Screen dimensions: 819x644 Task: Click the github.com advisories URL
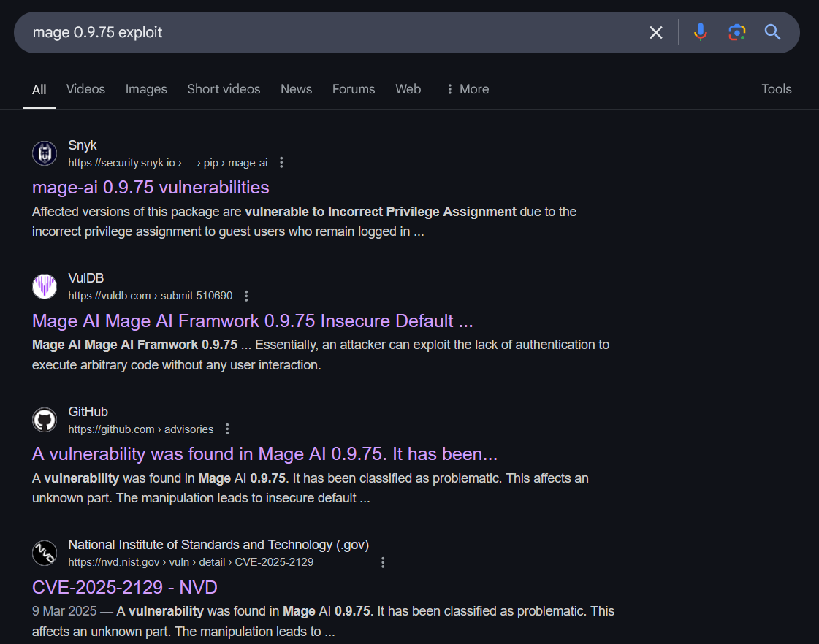(x=140, y=429)
